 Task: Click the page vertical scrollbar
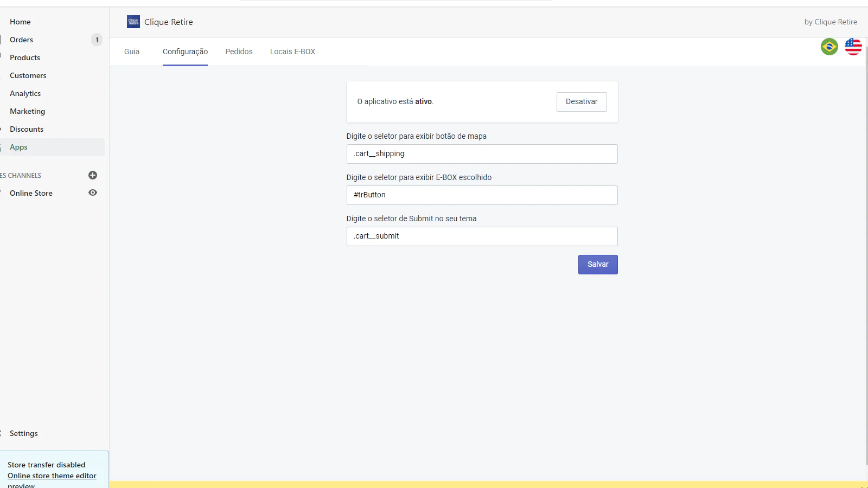tap(866, 255)
